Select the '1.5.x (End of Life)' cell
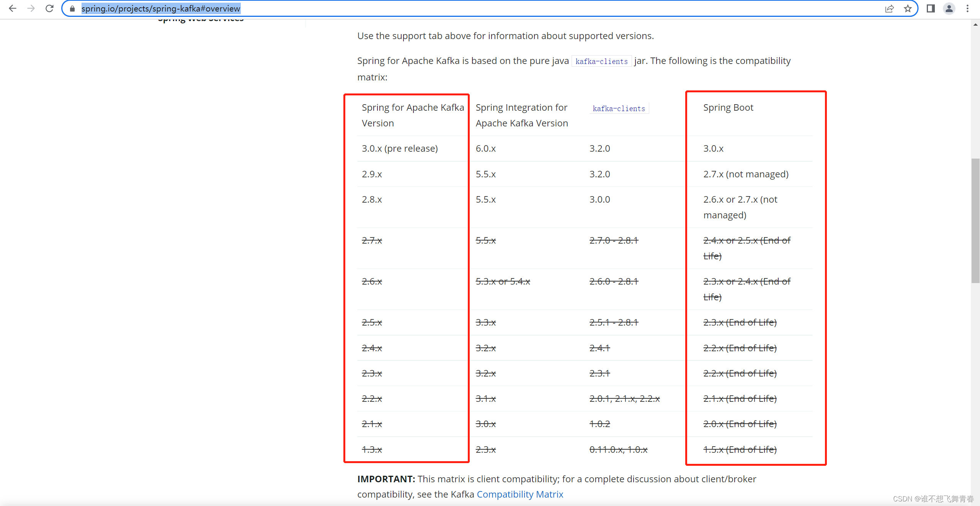The height and width of the screenshot is (506, 980). pos(740,449)
